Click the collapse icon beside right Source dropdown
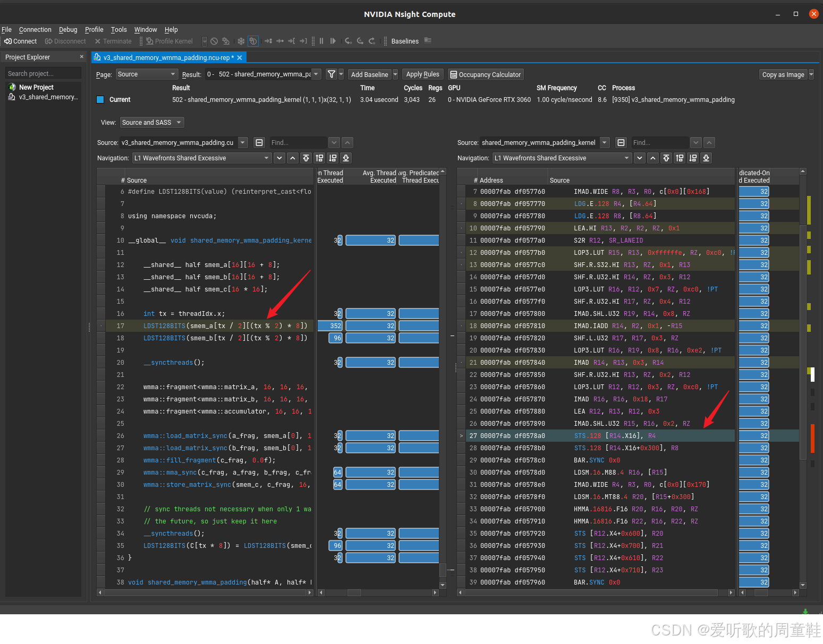The height and width of the screenshot is (644, 823). tap(621, 142)
